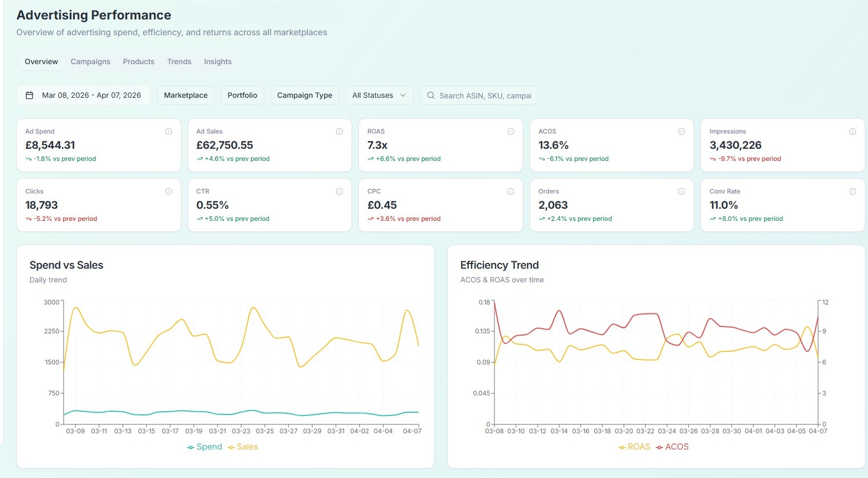Toggle the Sales series in chart legend
Image resolution: width=868 pixels, height=478 pixels.
point(243,447)
